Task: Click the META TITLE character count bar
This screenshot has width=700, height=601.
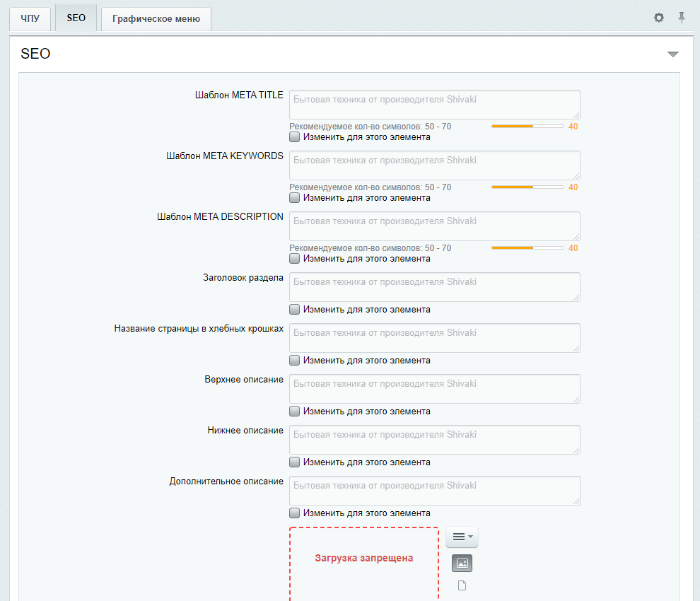Action: click(527, 127)
